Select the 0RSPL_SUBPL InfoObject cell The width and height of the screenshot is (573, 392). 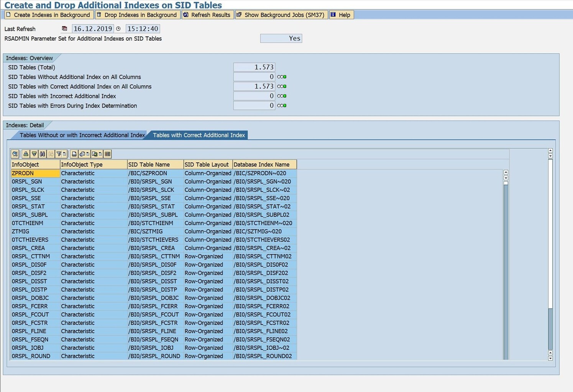35,215
